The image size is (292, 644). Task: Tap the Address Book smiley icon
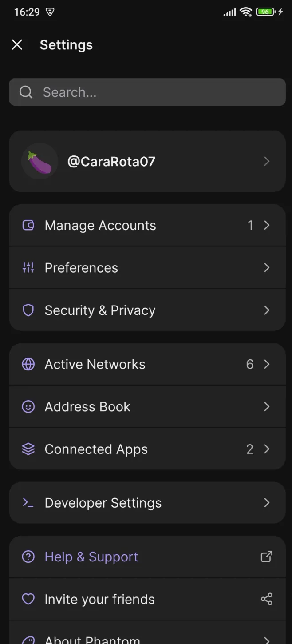point(28,406)
